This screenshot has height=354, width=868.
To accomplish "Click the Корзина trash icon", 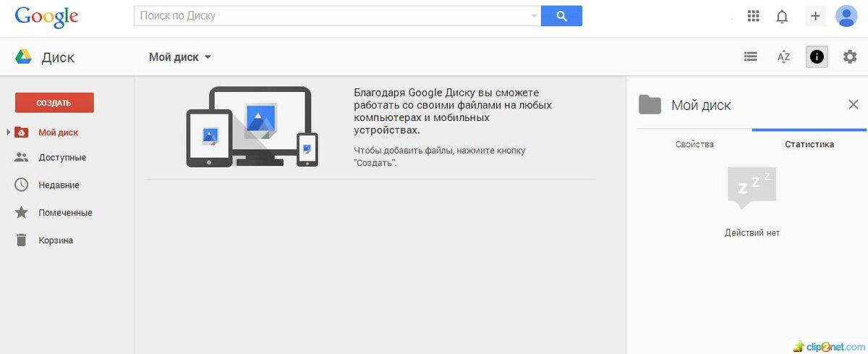I will [x=22, y=240].
